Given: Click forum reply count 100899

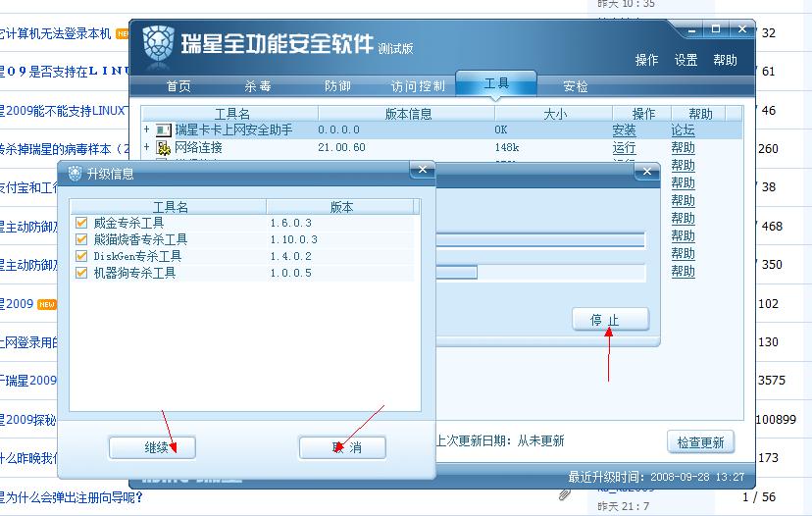Looking at the screenshot, I should [x=776, y=419].
